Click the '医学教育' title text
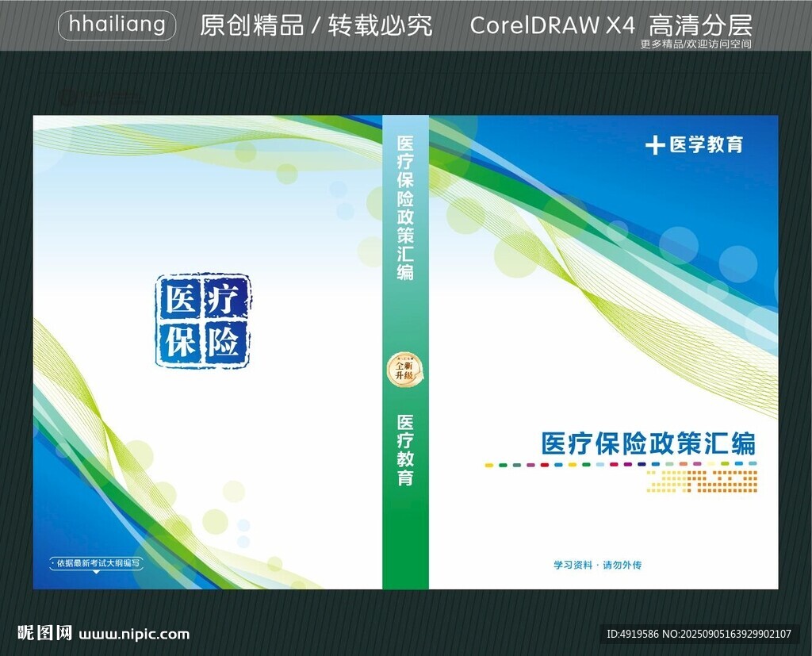The width and height of the screenshot is (812, 656). click(x=707, y=144)
